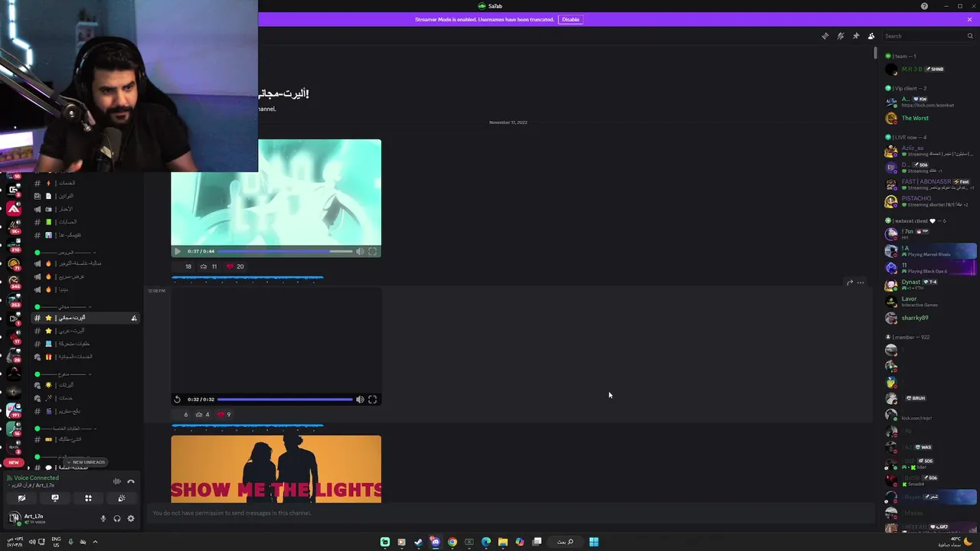Make the second video fullscreen

(x=373, y=399)
